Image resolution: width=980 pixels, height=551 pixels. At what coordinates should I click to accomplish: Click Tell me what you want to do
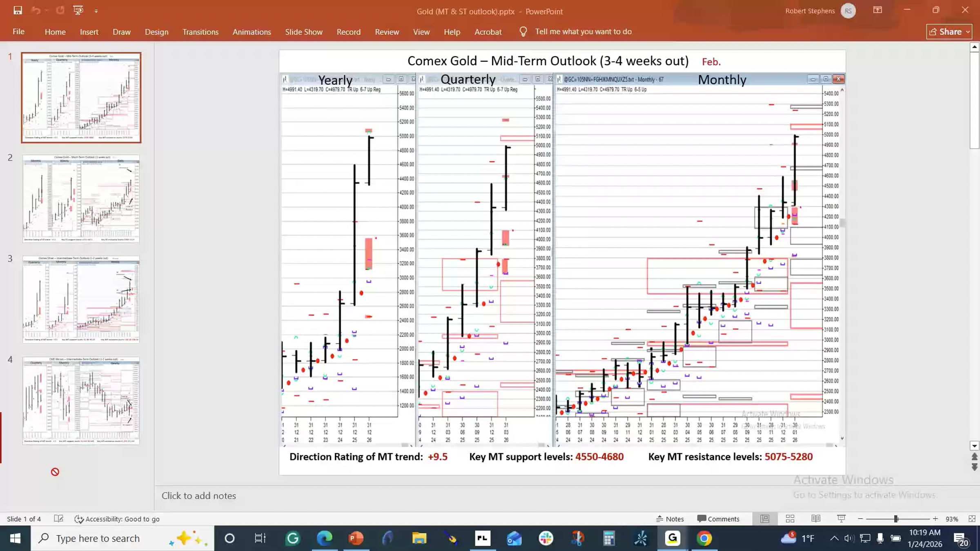[x=583, y=31]
